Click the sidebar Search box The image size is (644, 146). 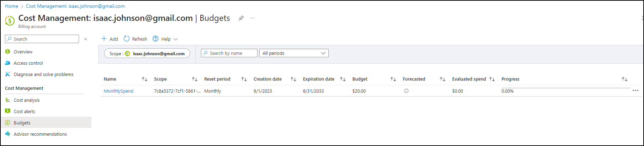point(42,39)
